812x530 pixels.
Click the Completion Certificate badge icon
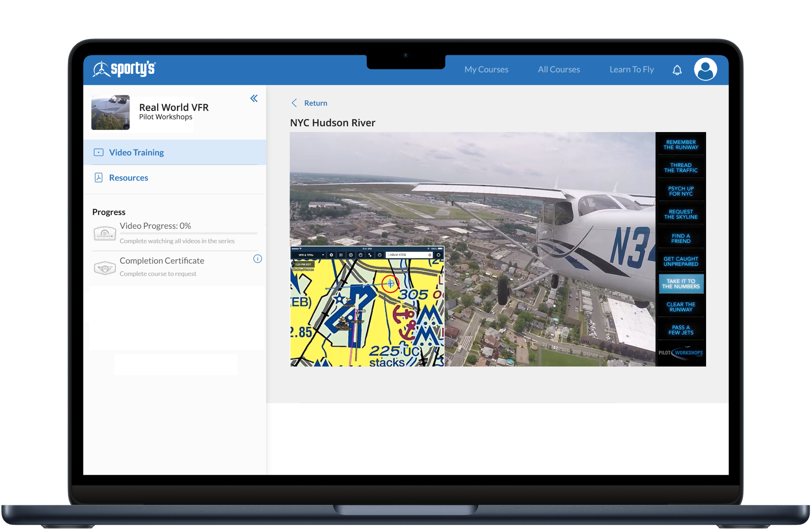pos(105,268)
